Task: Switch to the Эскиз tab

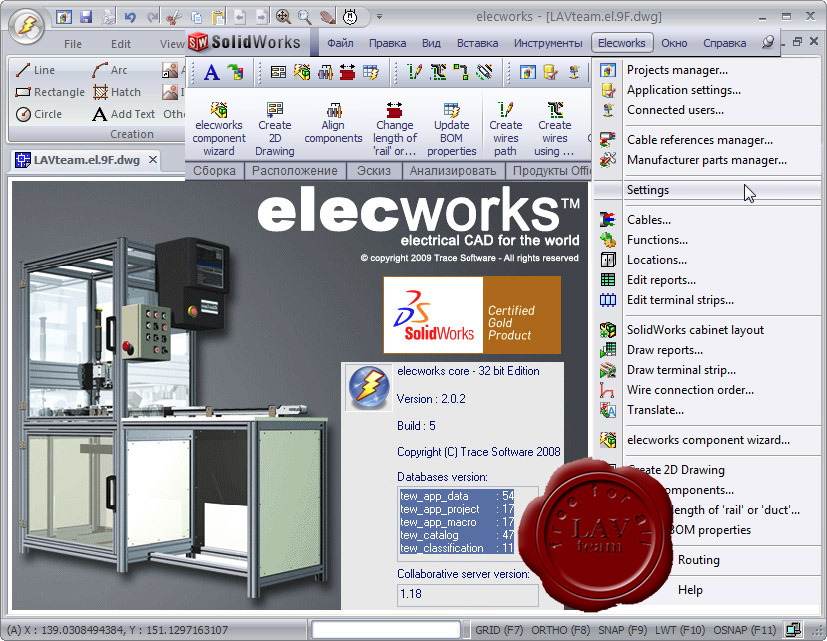Action: pos(373,171)
